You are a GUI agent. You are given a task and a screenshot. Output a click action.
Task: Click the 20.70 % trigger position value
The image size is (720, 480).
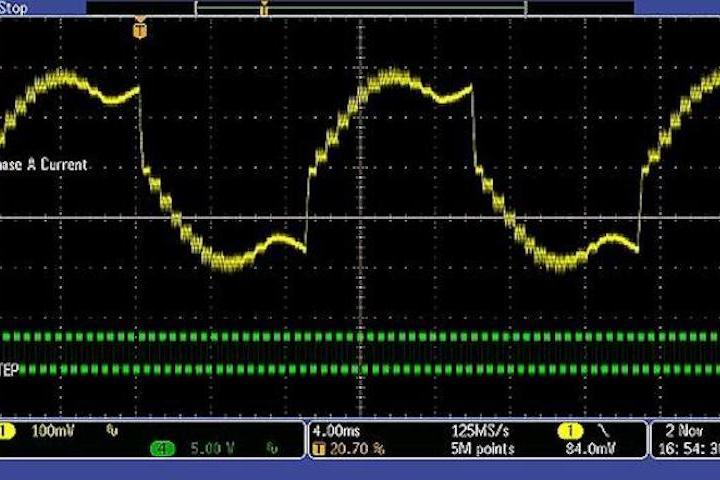point(357,449)
